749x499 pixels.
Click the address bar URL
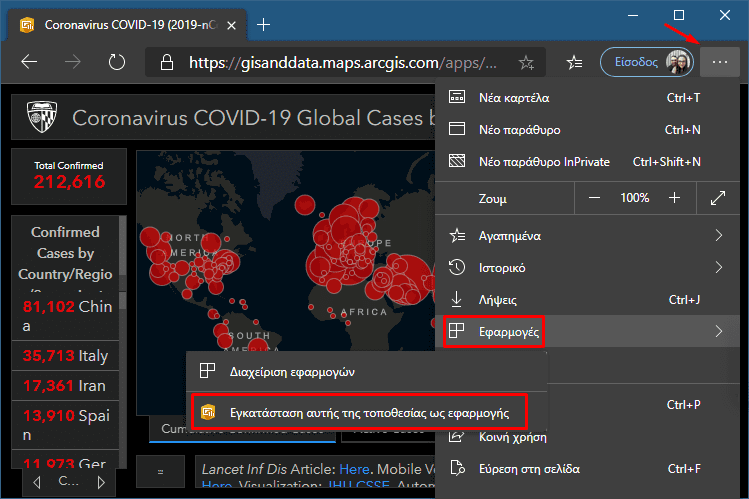tap(342, 63)
